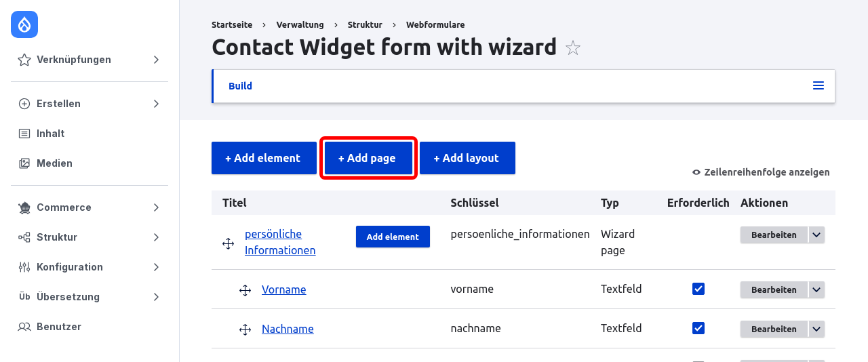Open actions dropdown arrow for Vorname row
The width and height of the screenshot is (868, 362).
pyautogui.click(x=816, y=289)
